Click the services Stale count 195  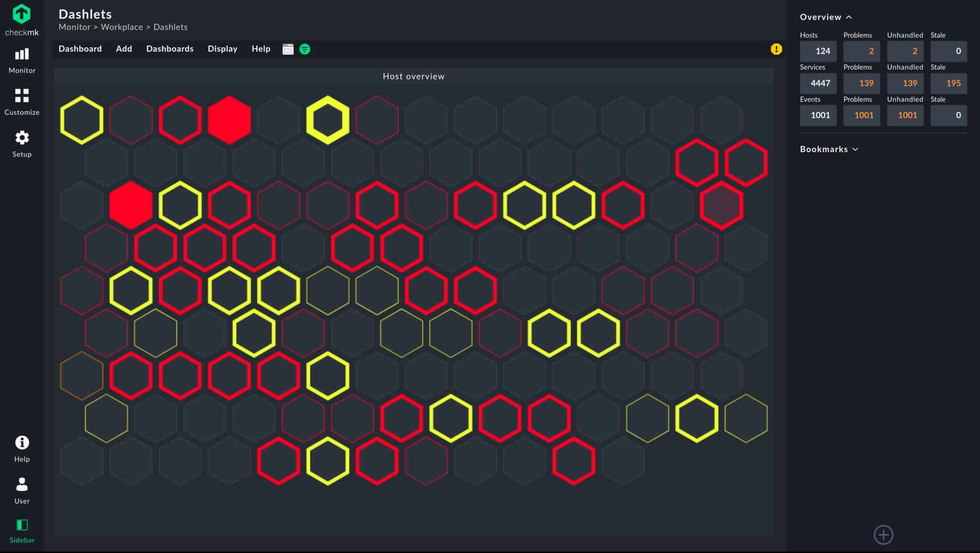pyautogui.click(x=948, y=83)
